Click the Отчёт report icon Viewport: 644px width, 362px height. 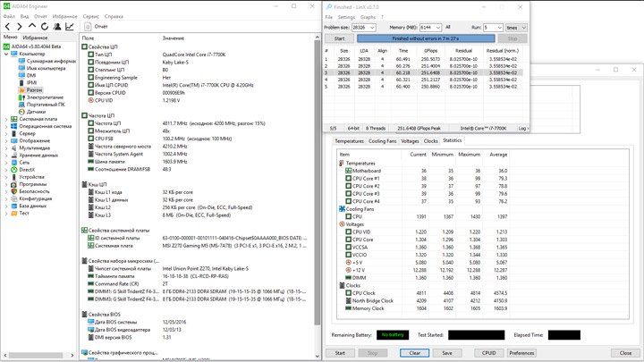(96, 27)
